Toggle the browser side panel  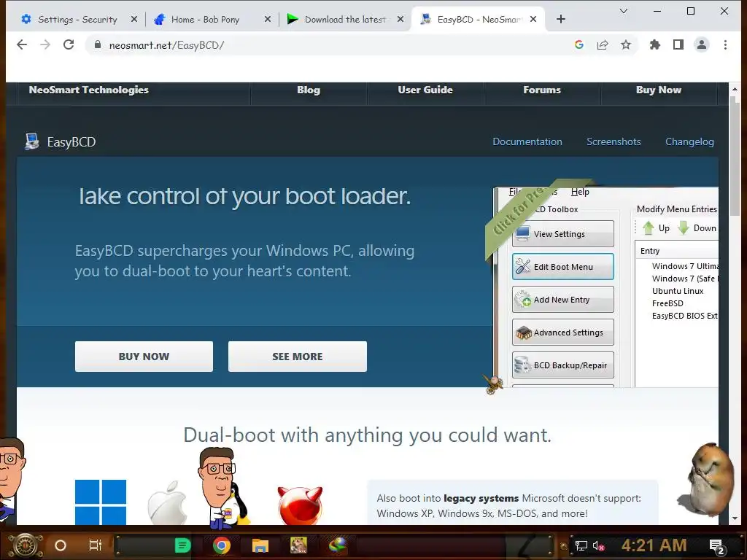point(678,44)
